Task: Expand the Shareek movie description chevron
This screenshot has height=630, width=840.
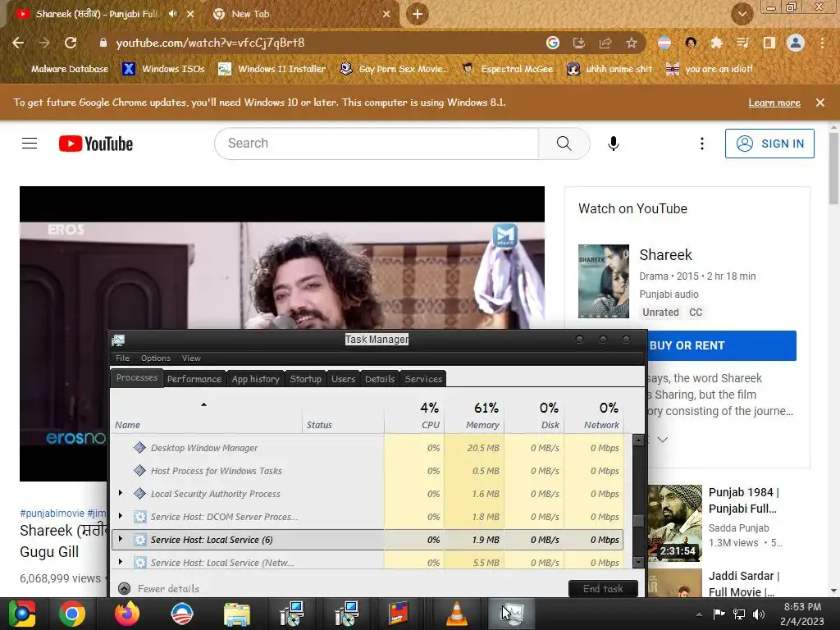Action: coord(663,440)
